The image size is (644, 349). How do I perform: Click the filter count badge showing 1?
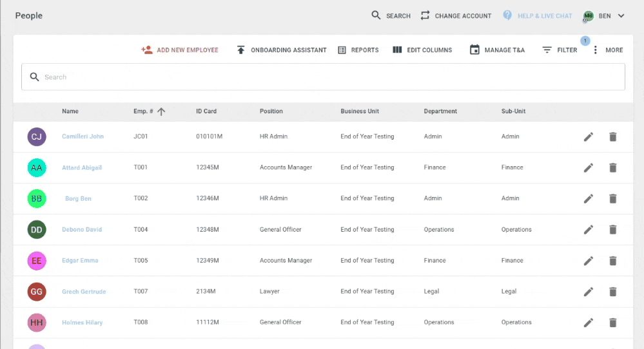585,41
